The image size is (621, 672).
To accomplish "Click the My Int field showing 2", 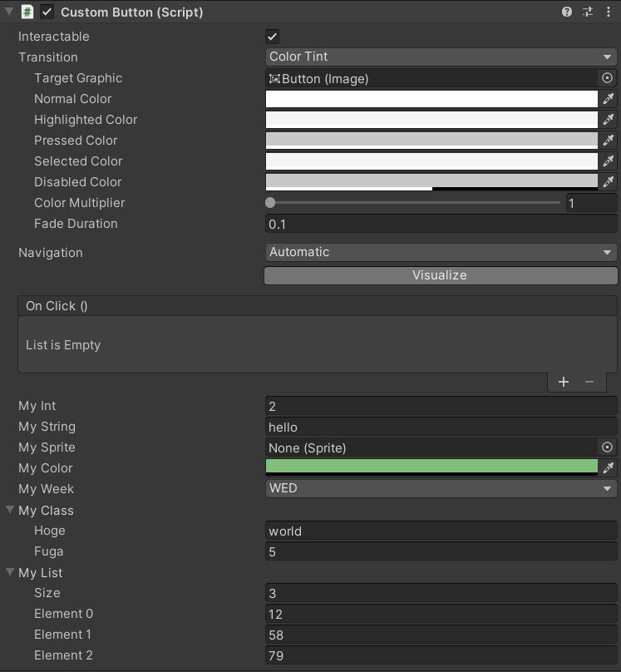I will (441, 406).
